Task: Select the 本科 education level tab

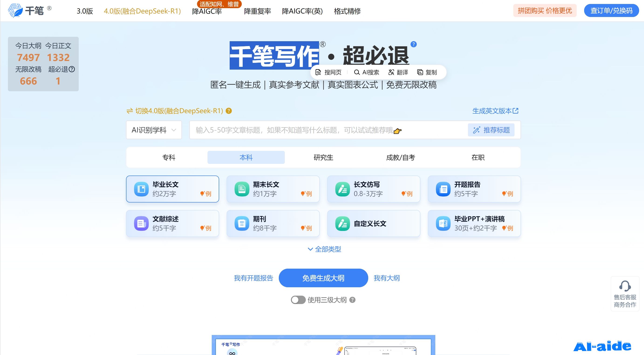Action: (x=246, y=157)
